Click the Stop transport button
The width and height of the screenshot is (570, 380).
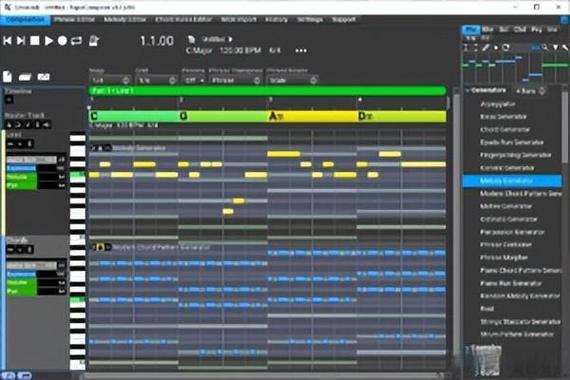coord(35,41)
